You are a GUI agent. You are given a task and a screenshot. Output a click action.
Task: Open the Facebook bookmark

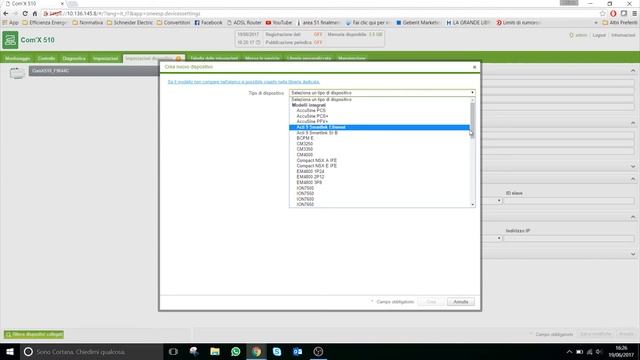[208, 23]
